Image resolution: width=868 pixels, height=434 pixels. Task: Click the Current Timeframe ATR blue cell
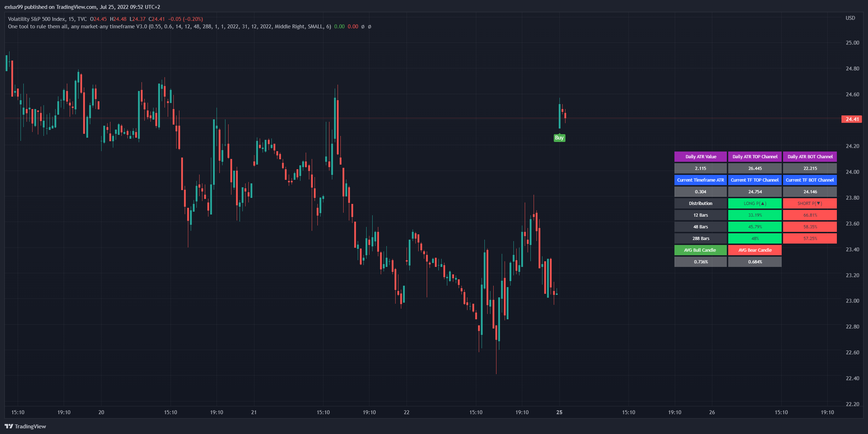tap(700, 180)
